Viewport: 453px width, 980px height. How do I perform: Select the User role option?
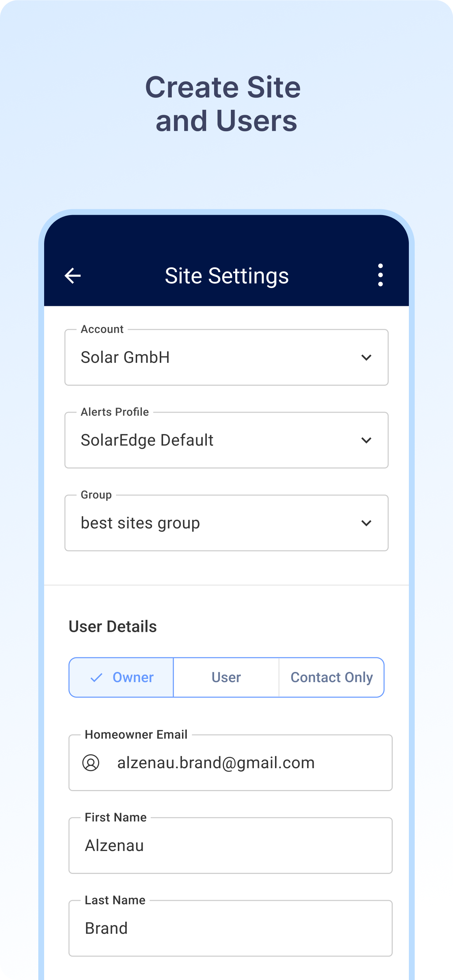click(226, 677)
